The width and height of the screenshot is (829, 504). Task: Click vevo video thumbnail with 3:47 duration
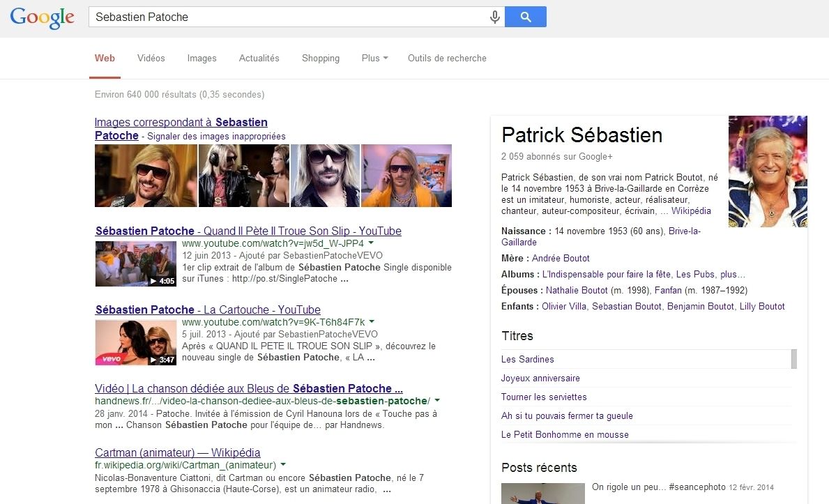(x=136, y=343)
